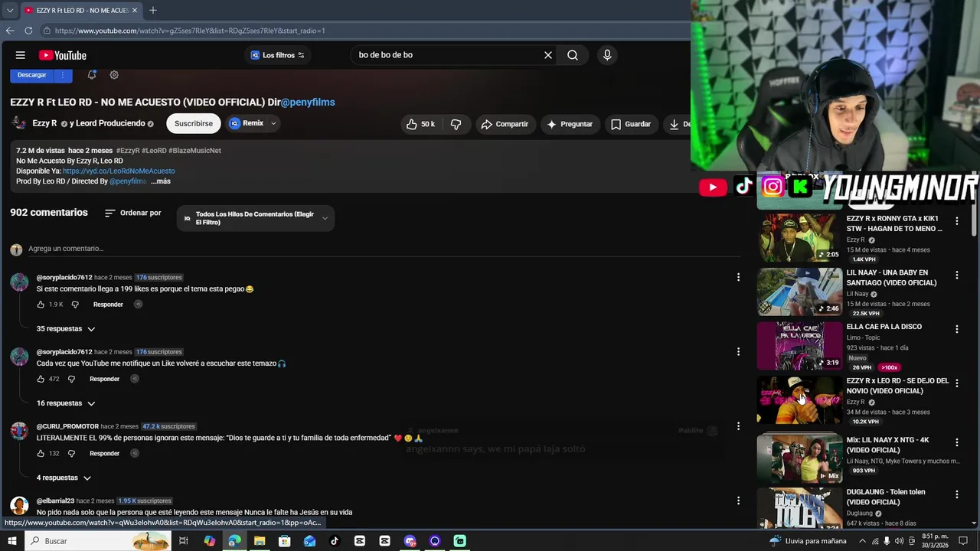Viewport: 980px width, 551px height.
Task: Show hidden system tray icons
Action: (863, 541)
